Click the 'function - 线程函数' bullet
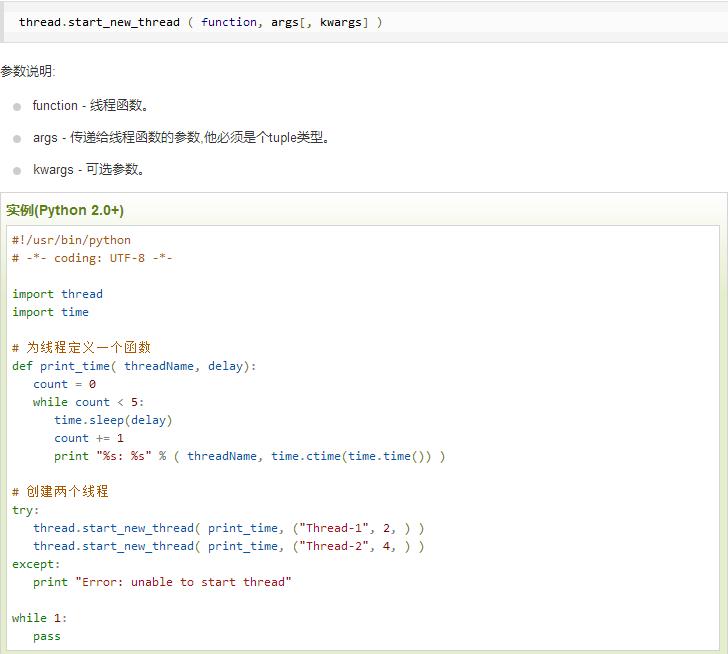 pyautogui.click(x=91, y=106)
